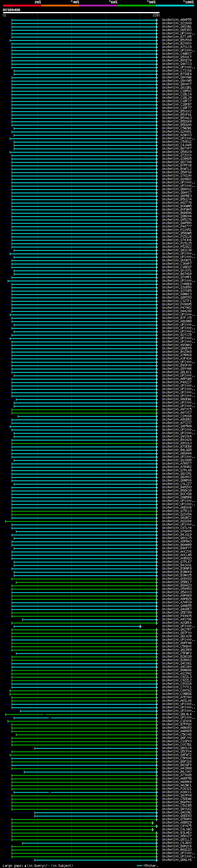Screen dimensions: 197x868
Task: Select label UniRef100_C4Y475
Action: point(177,826)
